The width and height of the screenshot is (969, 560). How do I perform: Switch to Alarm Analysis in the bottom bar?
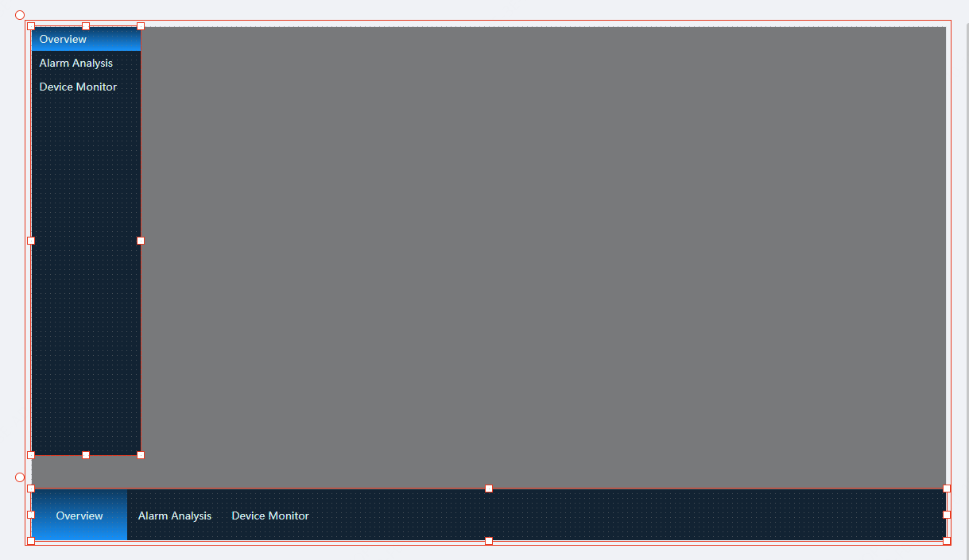point(175,516)
